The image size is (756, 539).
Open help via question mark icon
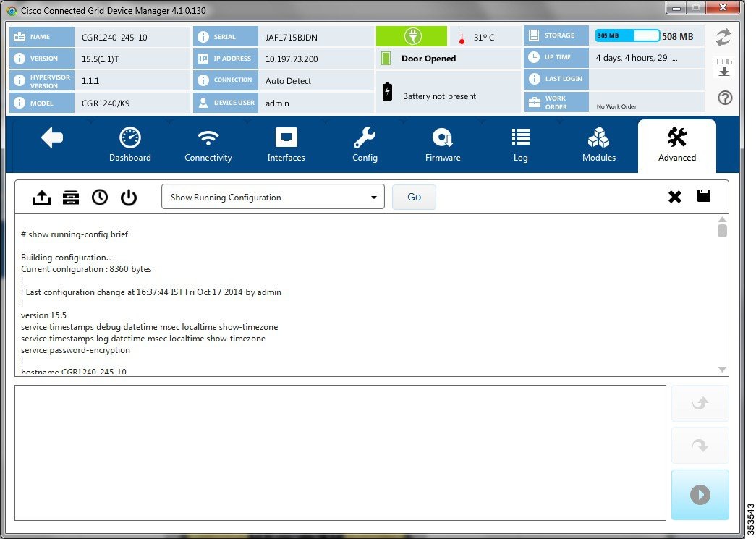coord(725,98)
